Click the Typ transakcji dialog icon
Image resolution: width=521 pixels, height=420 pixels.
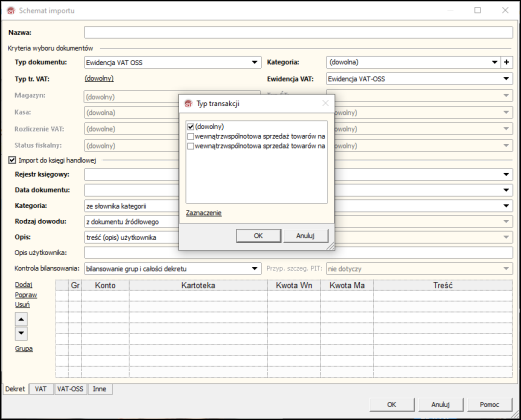[189, 104]
